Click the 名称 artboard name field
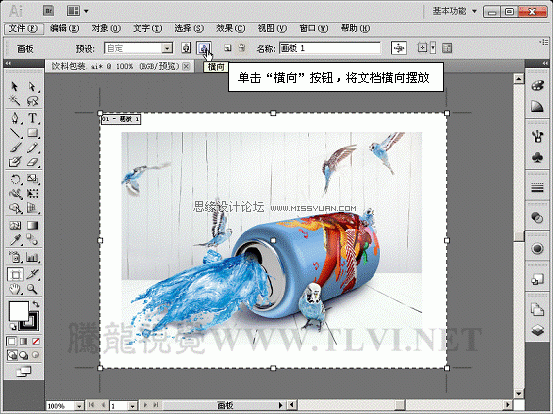Screen dimensions: 553x414 pyautogui.click(x=330, y=48)
